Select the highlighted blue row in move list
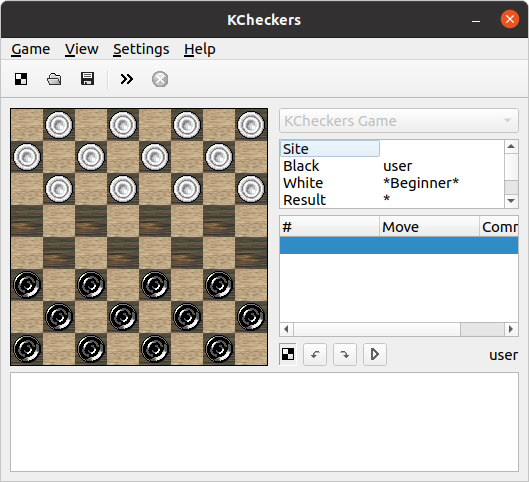The width and height of the screenshot is (529, 482). (x=399, y=245)
